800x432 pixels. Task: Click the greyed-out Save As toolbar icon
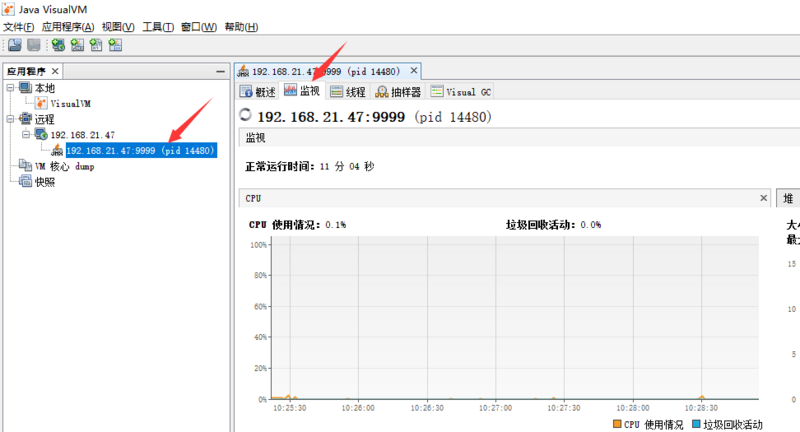click(34, 45)
